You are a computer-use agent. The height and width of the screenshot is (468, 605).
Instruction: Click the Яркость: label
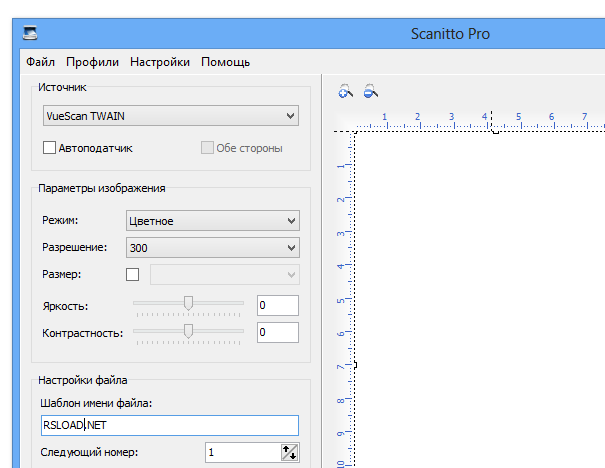pos(65,306)
